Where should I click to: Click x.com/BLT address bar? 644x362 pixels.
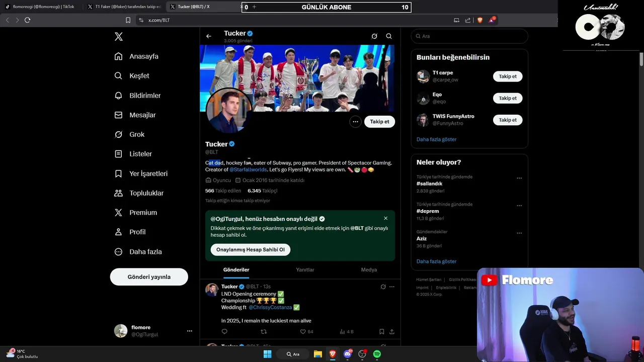pyautogui.click(x=292, y=20)
